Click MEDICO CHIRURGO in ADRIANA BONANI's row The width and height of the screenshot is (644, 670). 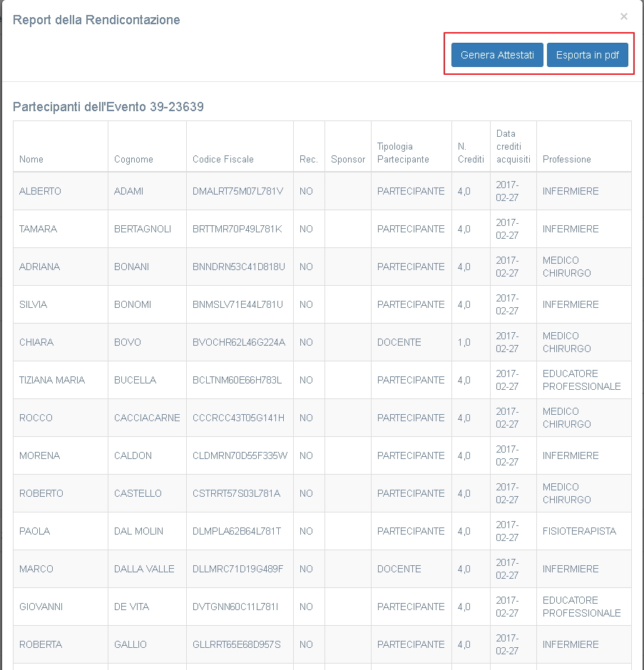coord(566,267)
